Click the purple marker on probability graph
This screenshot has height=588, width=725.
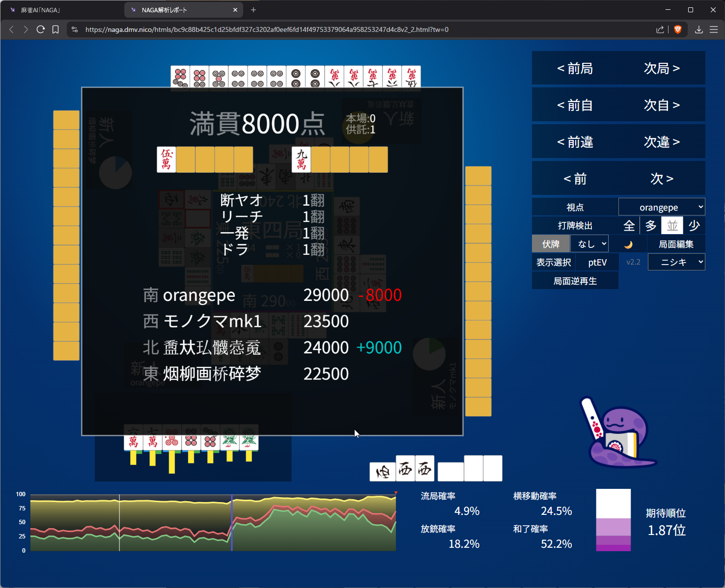pyautogui.click(x=232, y=523)
